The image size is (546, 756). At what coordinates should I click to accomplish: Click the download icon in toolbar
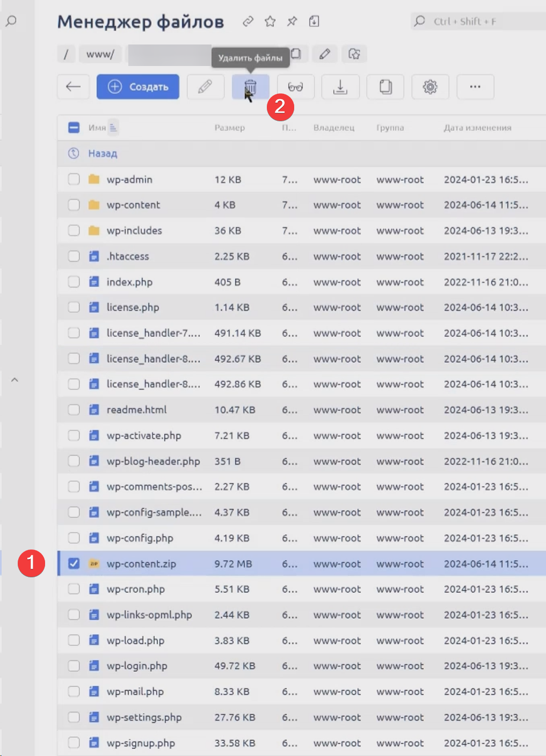340,87
